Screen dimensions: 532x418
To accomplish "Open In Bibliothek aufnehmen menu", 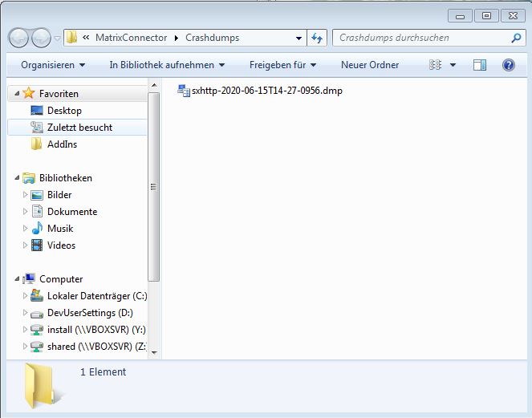I will tap(167, 65).
